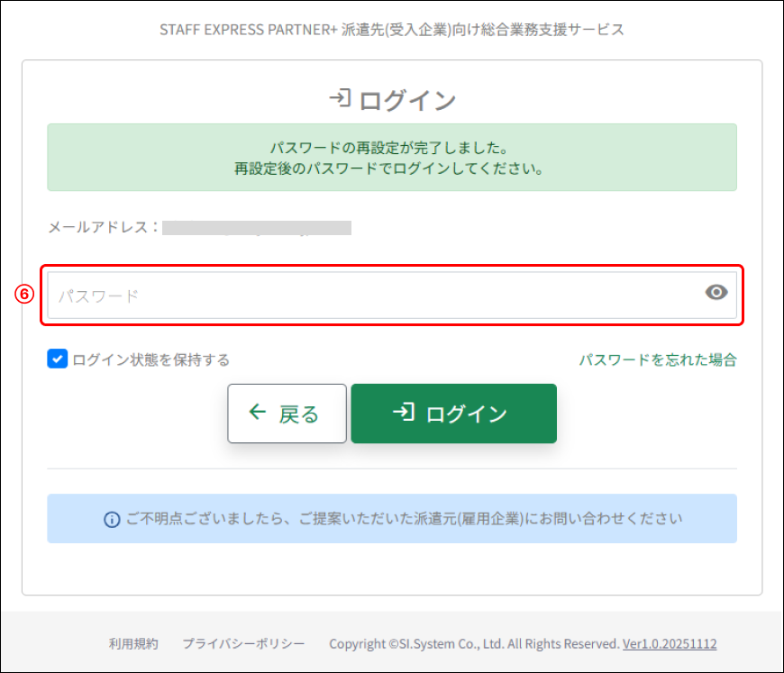Open the Ver1.0.20251112 version link

tap(669, 643)
